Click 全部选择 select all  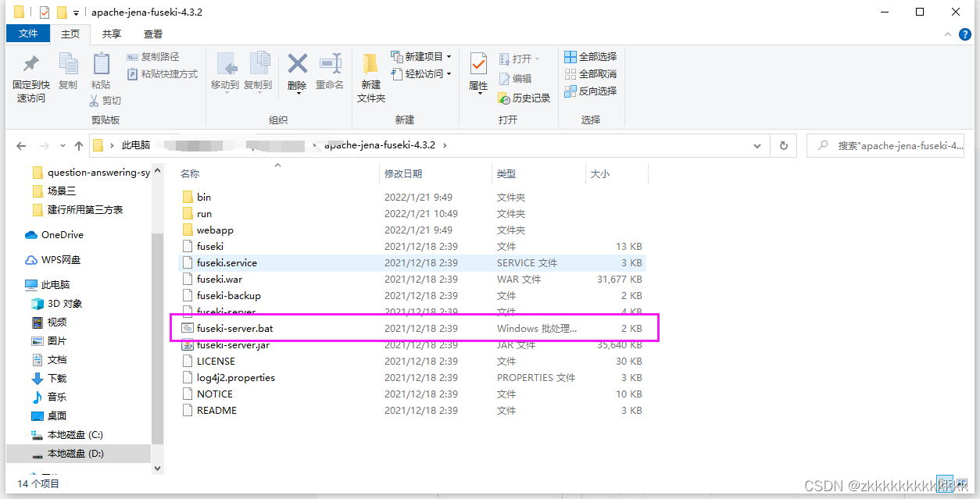[591, 57]
